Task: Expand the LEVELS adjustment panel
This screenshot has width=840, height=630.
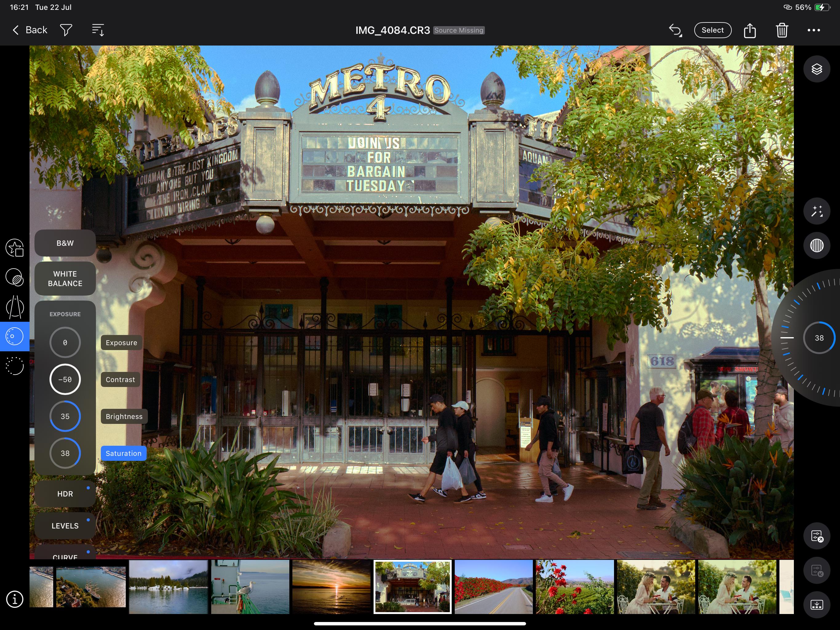Action: 65,526
